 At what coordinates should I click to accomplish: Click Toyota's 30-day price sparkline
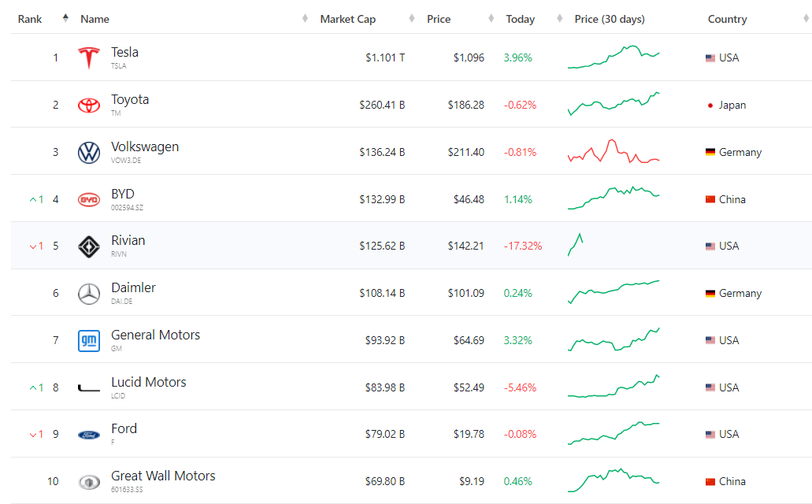pyautogui.click(x=614, y=104)
